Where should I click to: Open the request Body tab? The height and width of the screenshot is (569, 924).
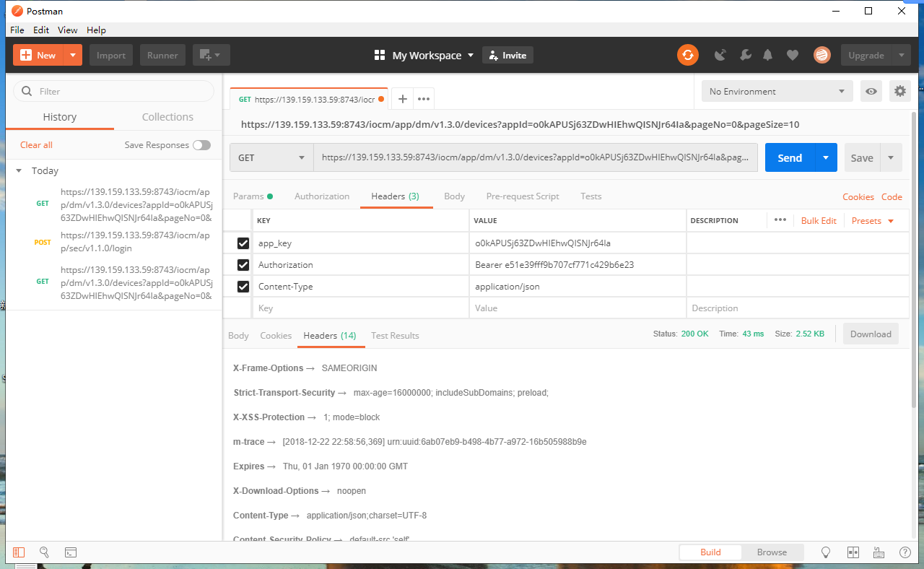pos(454,196)
